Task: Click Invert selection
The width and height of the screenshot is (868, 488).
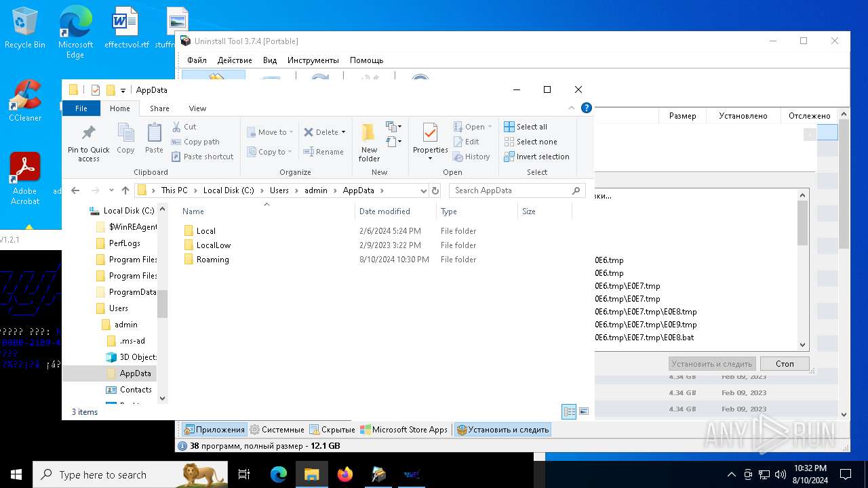Action: [536, 157]
